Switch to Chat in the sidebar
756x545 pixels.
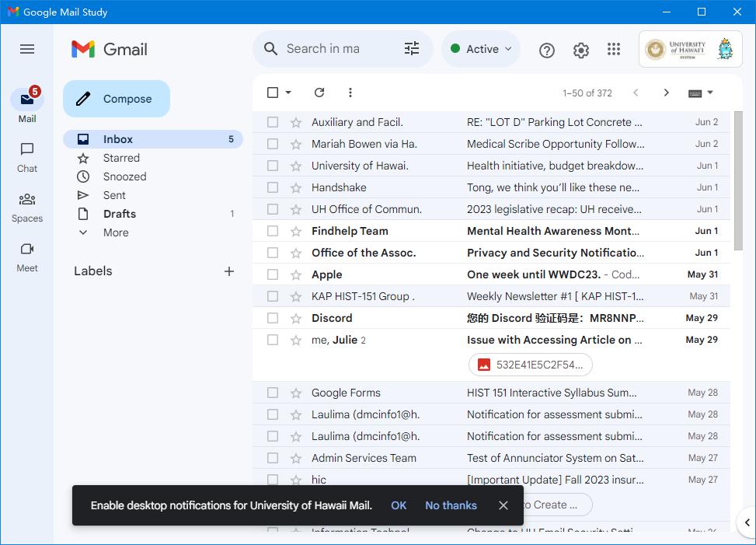pos(27,157)
